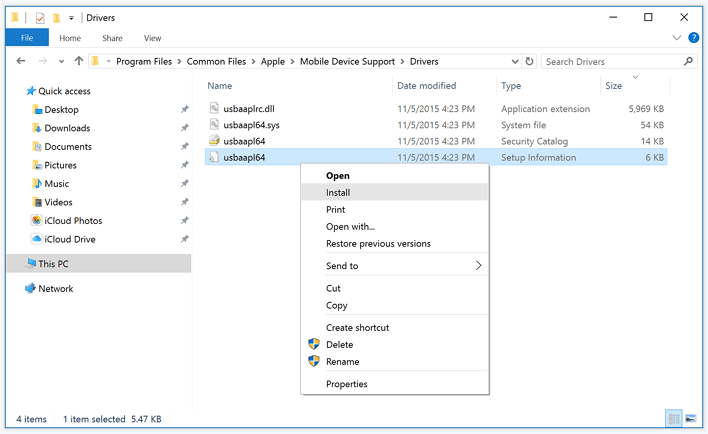
Task: Click the properties checkmark in quick access toolbar
Action: tap(39, 17)
